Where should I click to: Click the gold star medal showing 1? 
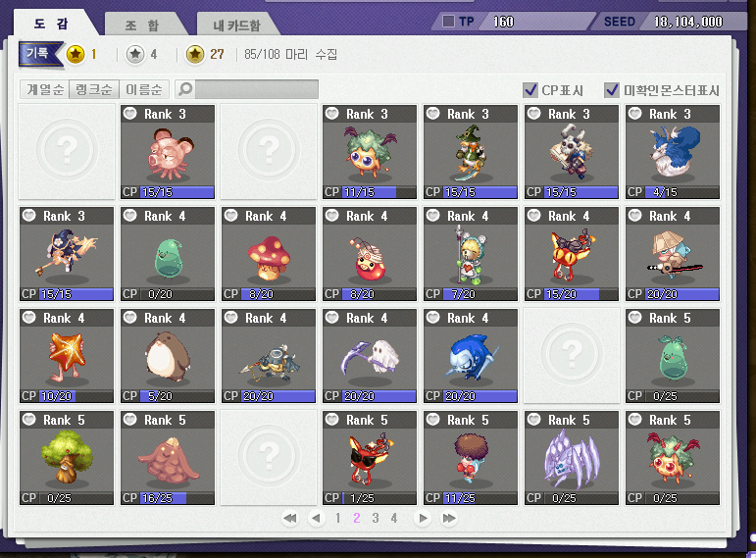[76, 54]
